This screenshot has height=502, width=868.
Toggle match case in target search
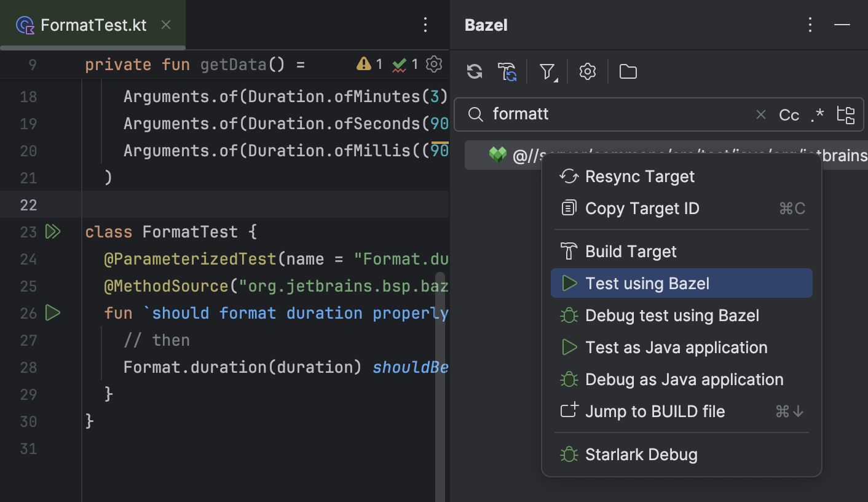[789, 114]
